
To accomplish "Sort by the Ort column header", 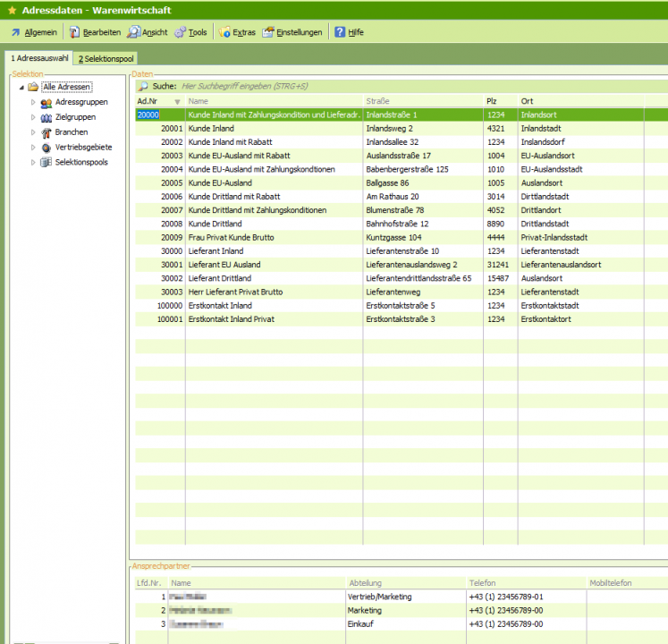I will pyautogui.click(x=581, y=101).
